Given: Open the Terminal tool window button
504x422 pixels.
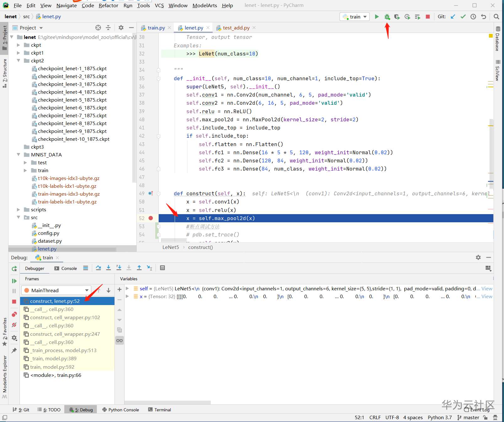Looking at the screenshot, I should [160, 410].
